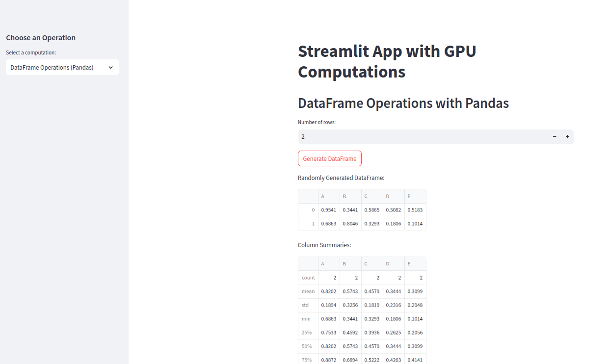The width and height of the screenshot is (610, 364).
Task: Open the Select a computation dropdown
Action: click(x=62, y=68)
